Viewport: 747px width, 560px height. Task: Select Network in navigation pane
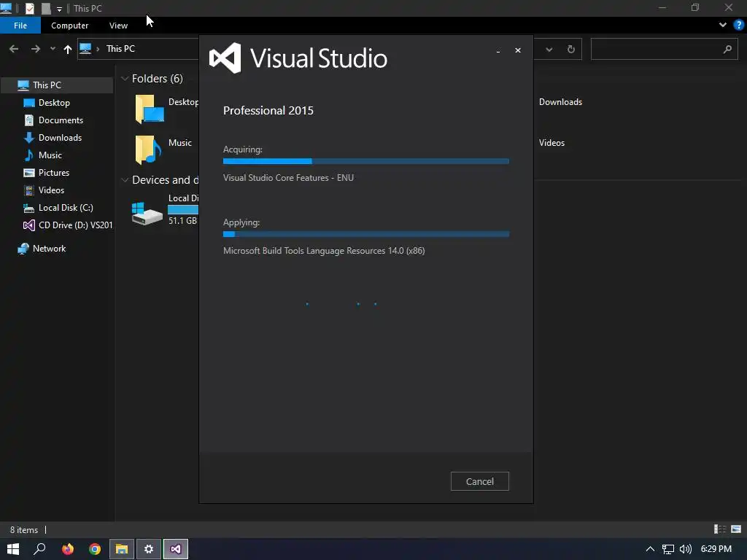(49, 249)
